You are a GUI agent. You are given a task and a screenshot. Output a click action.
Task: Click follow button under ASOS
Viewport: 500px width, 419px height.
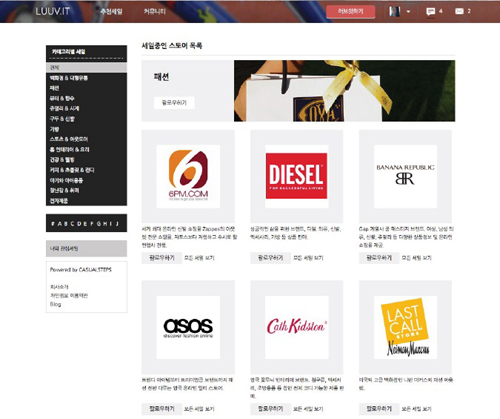click(x=162, y=409)
